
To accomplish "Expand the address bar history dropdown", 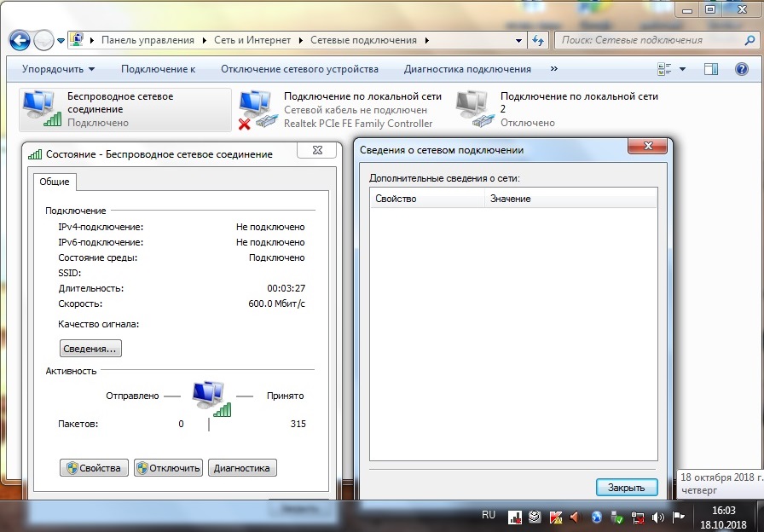I will click(x=518, y=40).
